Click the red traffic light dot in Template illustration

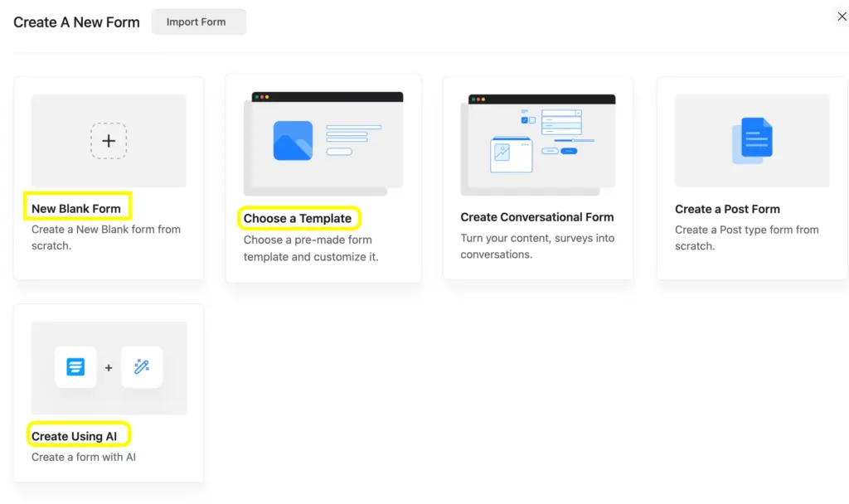click(x=262, y=97)
